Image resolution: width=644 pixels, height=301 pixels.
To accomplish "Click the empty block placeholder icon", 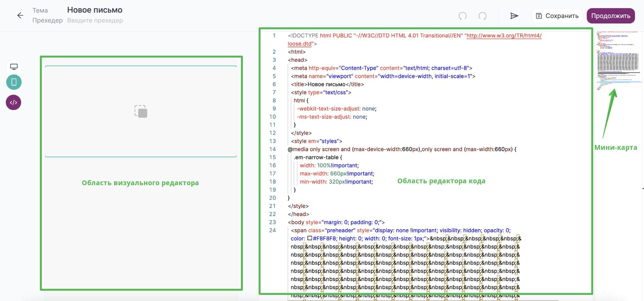I will (x=141, y=111).
